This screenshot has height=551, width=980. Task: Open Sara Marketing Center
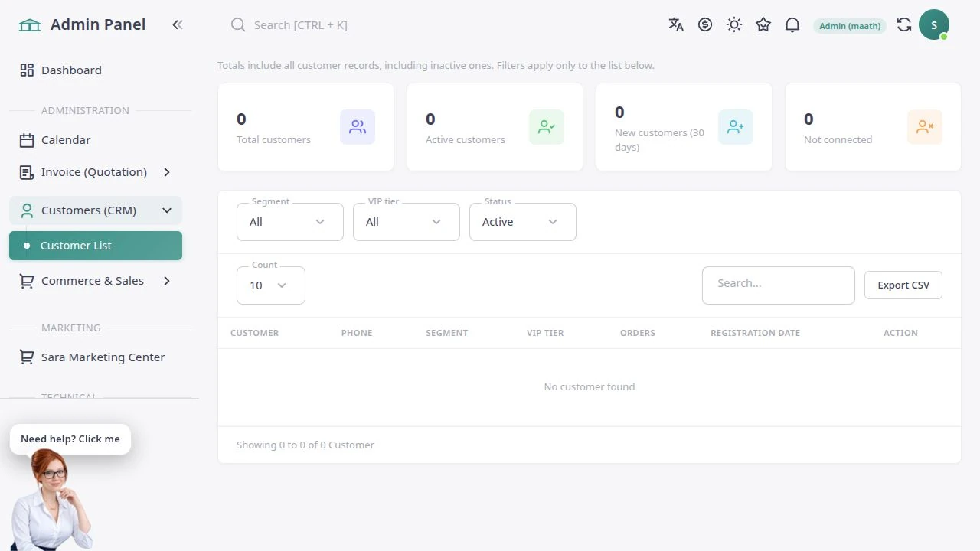coord(96,357)
